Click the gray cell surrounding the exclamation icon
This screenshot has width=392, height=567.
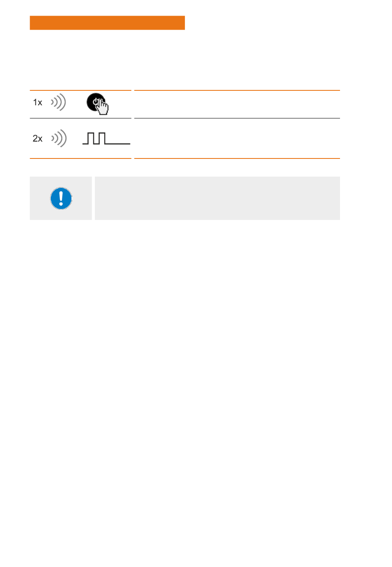[61, 198]
